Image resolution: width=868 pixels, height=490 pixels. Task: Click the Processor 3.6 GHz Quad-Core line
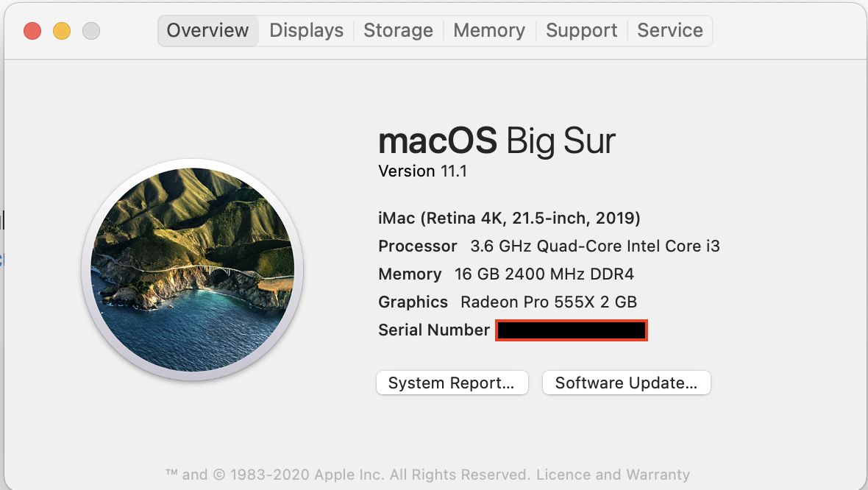tap(549, 246)
